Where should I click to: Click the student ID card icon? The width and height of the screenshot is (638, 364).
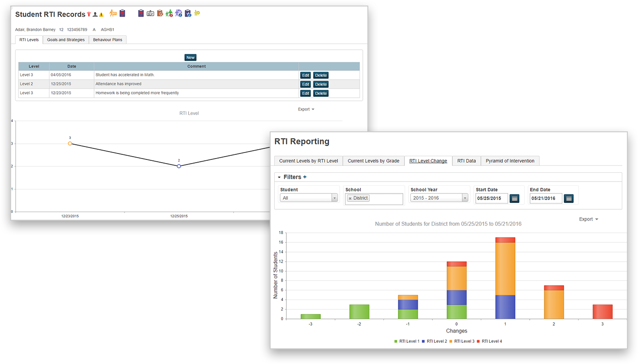150,13
